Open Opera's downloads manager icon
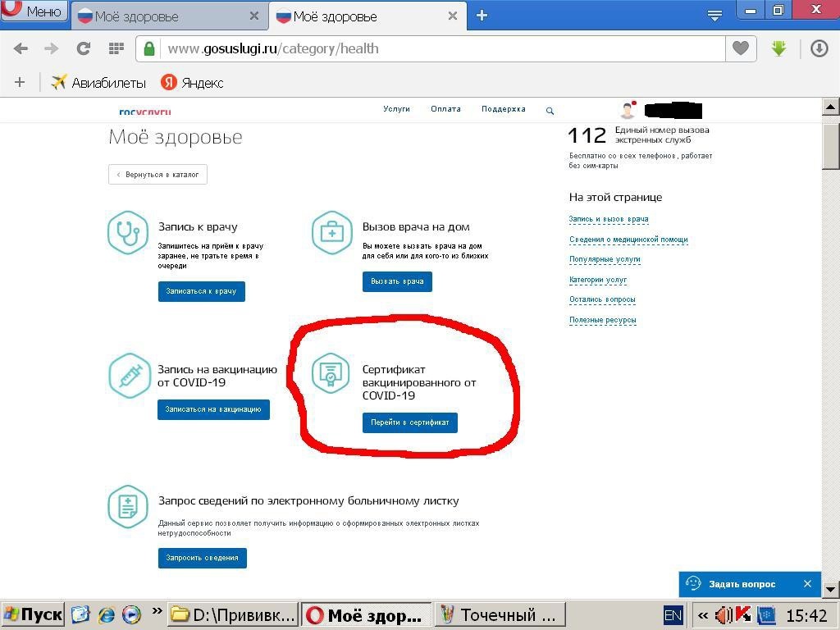 [x=819, y=48]
